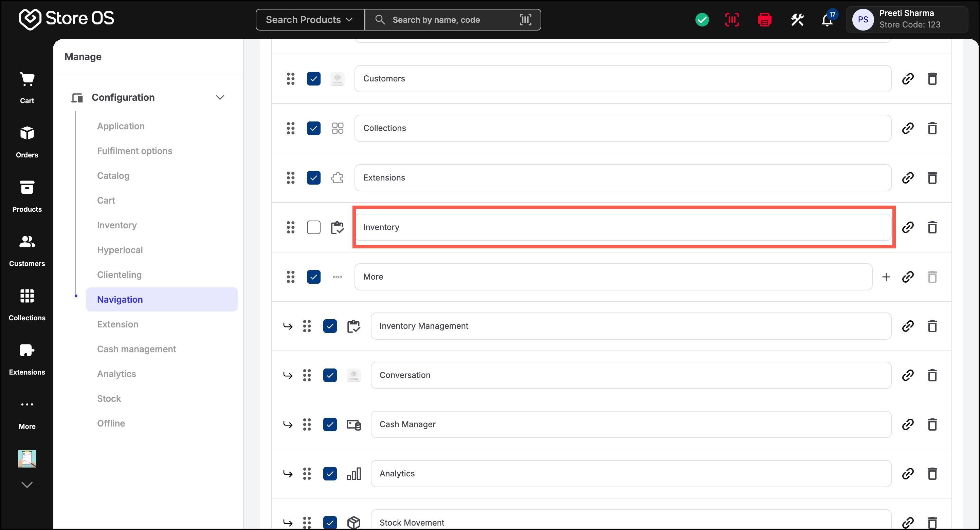Uncheck the Collections row checkbox
This screenshot has width=980, height=530.
(313, 128)
